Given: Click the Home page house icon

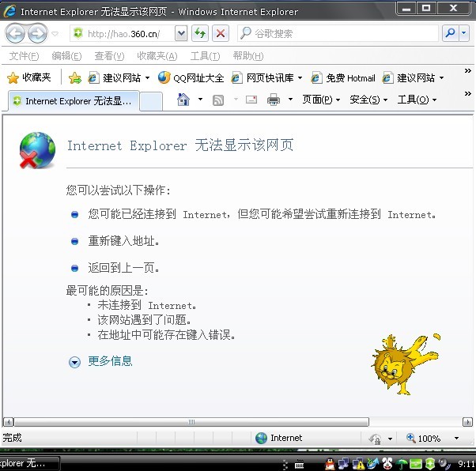Looking at the screenshot, I should (183, 100).
